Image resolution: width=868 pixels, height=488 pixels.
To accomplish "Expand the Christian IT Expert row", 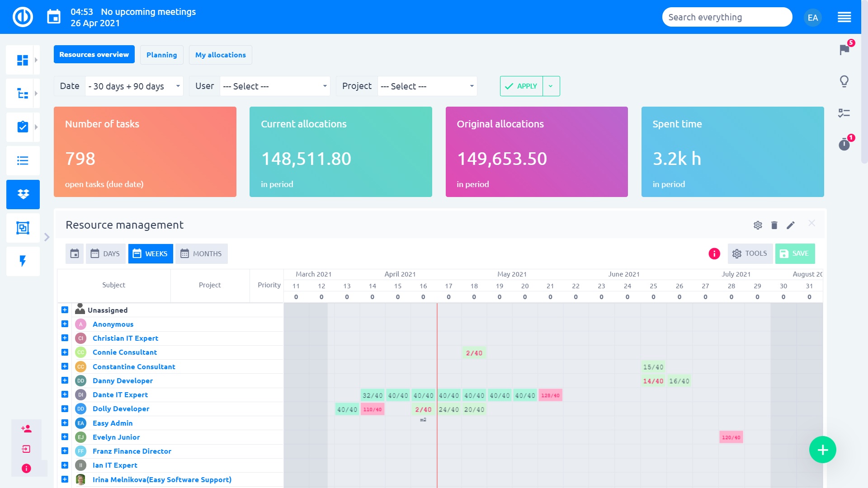I will point(65,338).
